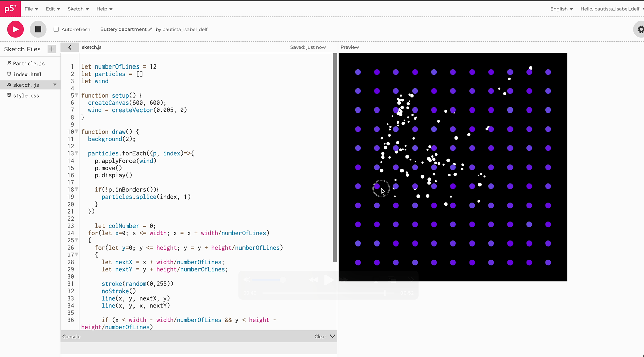Open the Help menu
The height and width of the screenshot is (357, 644).
pyautogui.click(x=104, y=9)
